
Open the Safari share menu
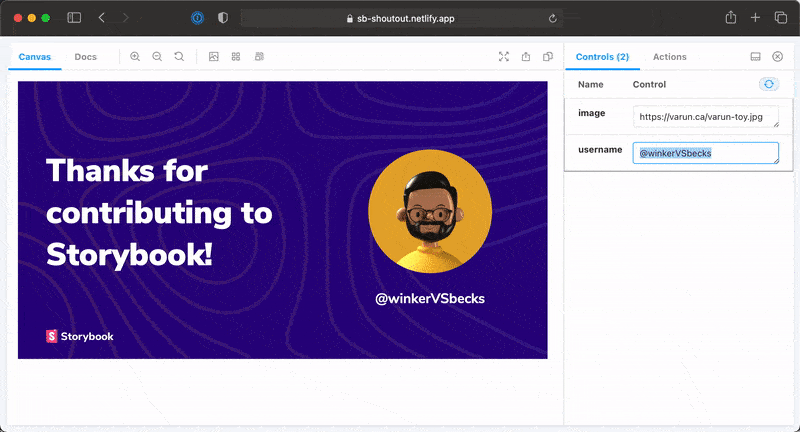pyautogui.click(x=731, y=17)
